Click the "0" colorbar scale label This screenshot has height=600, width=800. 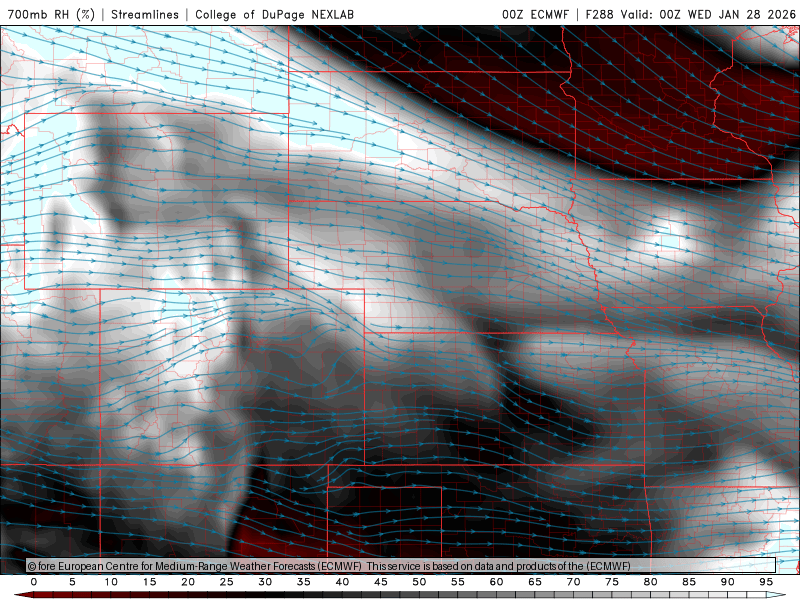34,582
